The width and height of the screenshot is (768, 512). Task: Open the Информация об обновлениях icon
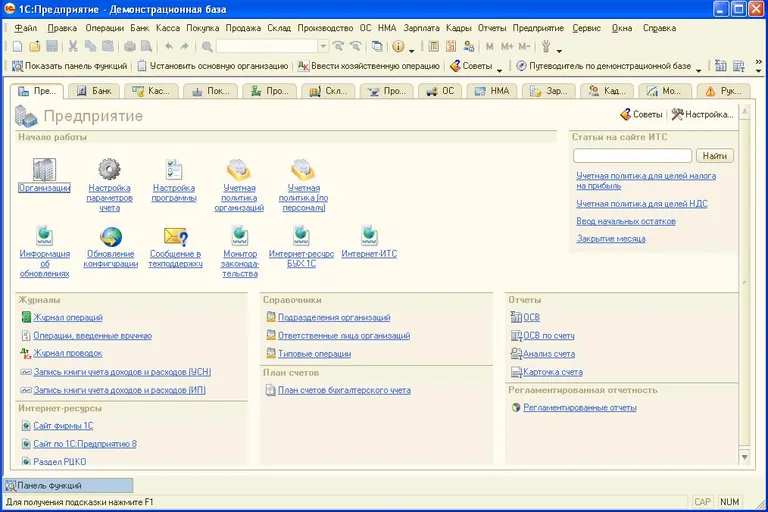point(44,236)
